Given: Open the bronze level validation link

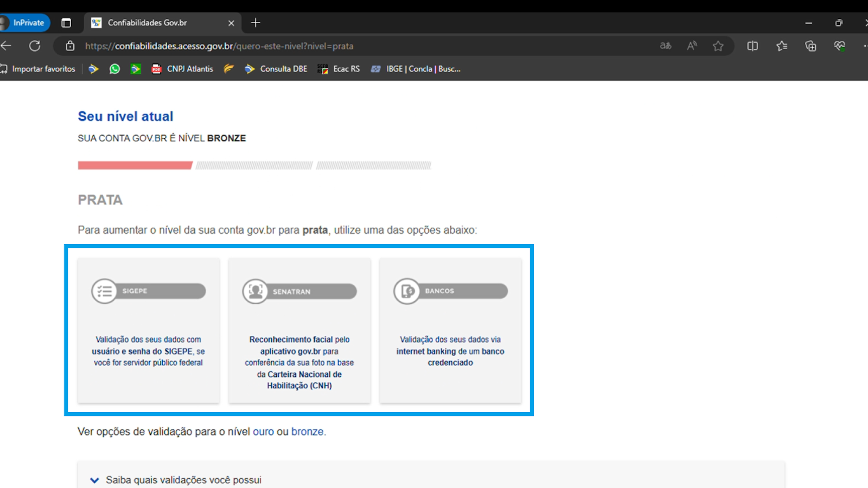Looking at the screenshot, I should click(x=308, y=432).
